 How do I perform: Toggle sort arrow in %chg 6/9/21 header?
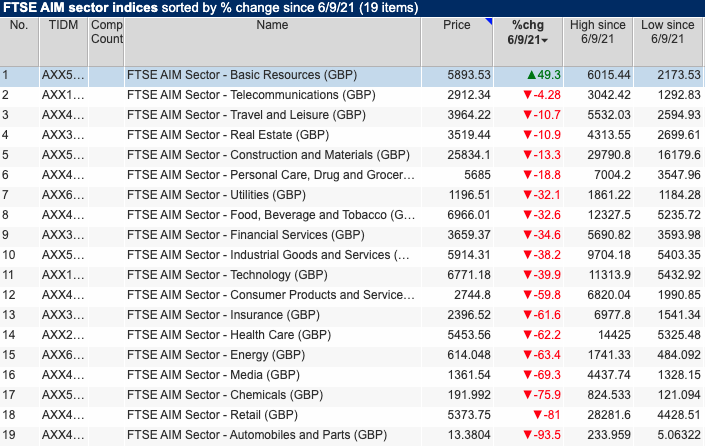[545, 40]
